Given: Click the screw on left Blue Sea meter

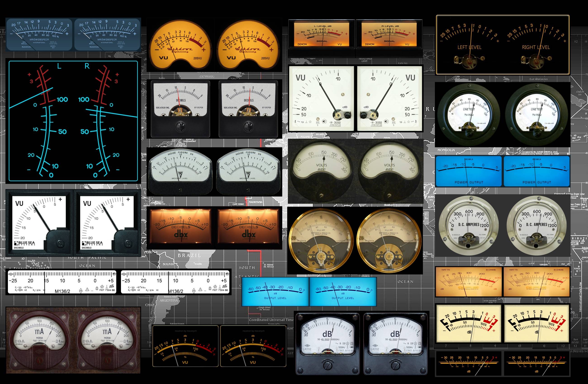Looking at the screenshot, I should 60,244.
